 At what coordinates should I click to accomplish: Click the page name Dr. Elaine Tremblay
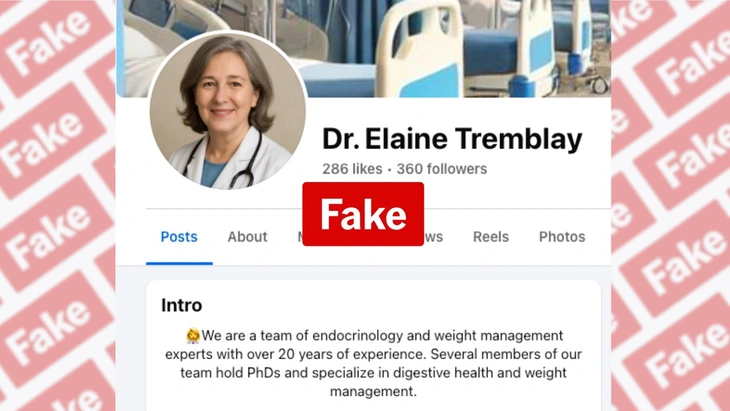(452, 139)
